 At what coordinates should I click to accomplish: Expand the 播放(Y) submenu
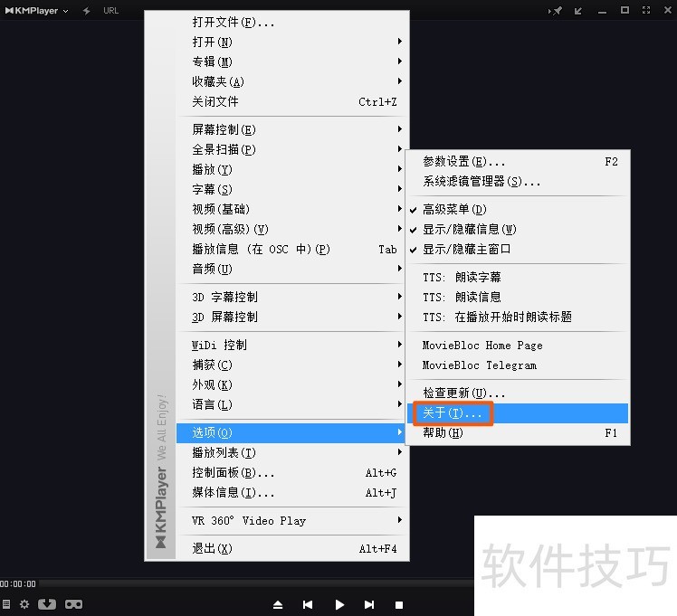pos(292,169)
